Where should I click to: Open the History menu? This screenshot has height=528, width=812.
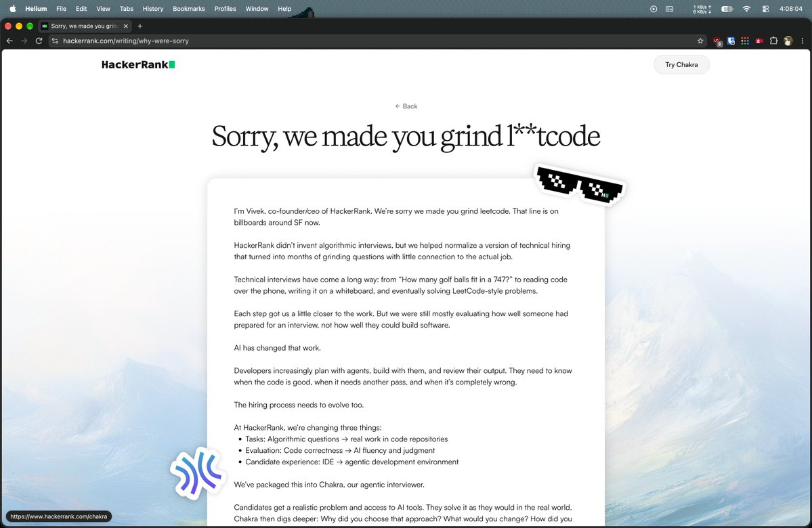click(153, 9)
